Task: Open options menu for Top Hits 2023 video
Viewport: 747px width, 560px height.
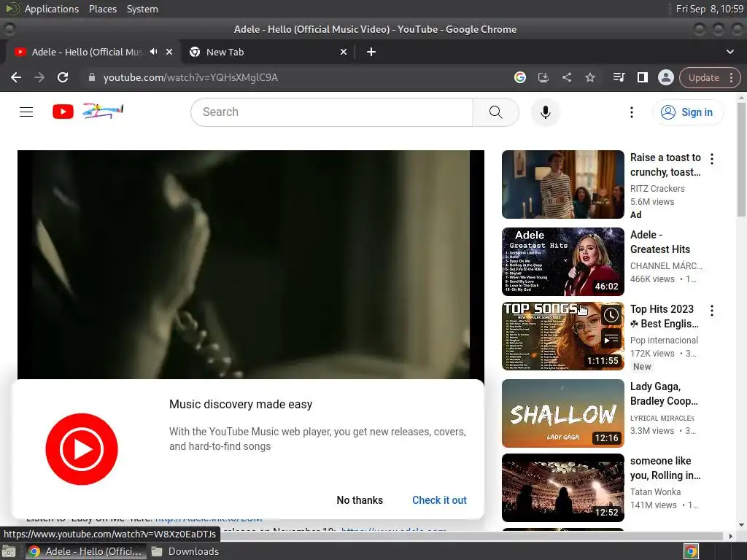Action: (x=712, y=311)
